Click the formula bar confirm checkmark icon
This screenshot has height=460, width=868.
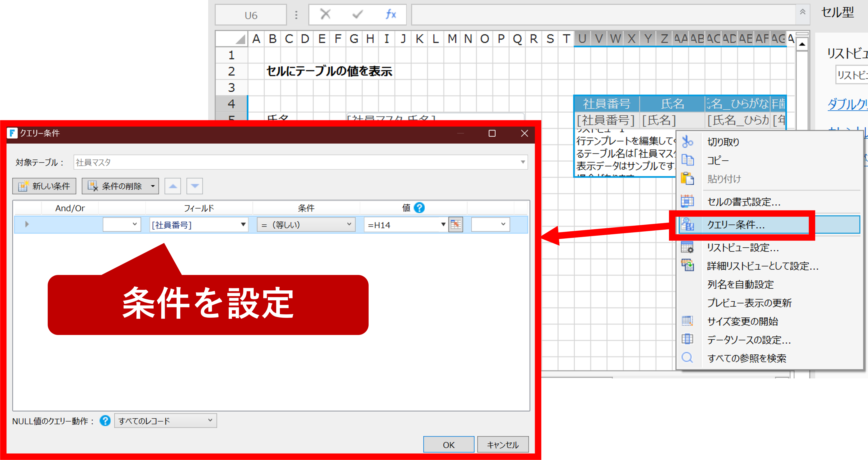(x=357, y=14)
